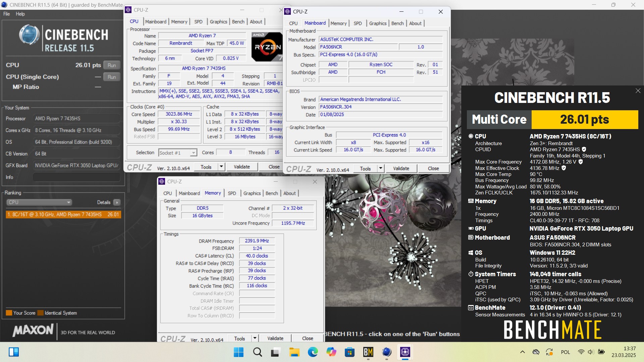Click Tools button in Memory CPU-Z window

[239, 338]
